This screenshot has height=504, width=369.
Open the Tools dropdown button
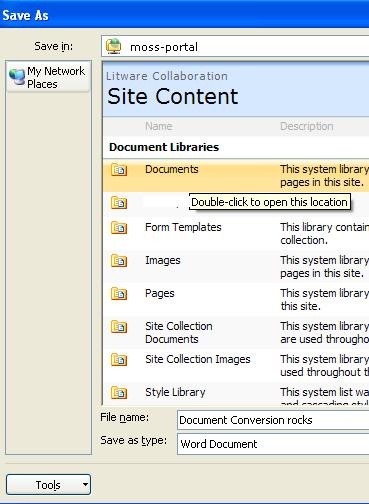(48, 485)
